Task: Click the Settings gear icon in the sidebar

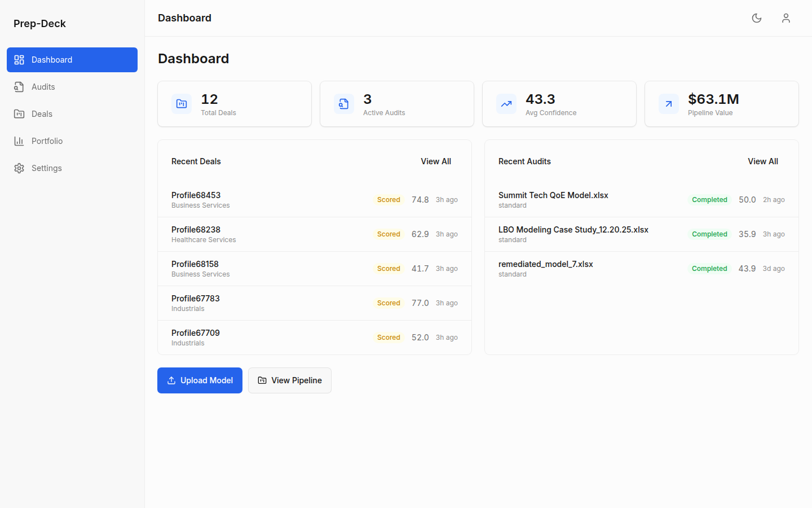Action: click(19, 168)
